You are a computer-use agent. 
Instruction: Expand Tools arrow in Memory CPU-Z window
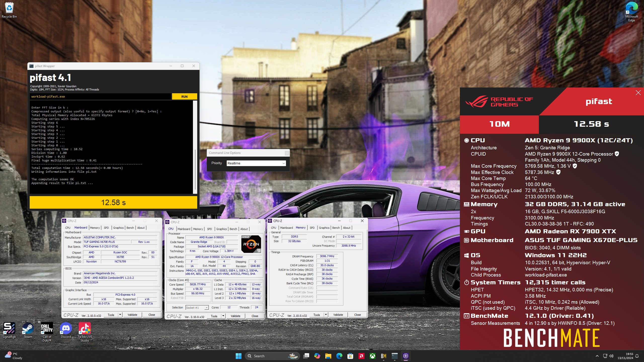[x=326, y=315]
